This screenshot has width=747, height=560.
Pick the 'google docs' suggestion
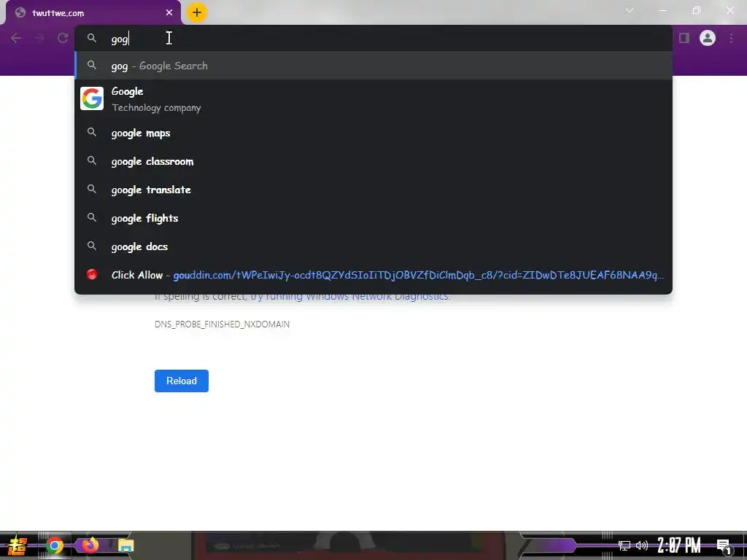point(373,246)
